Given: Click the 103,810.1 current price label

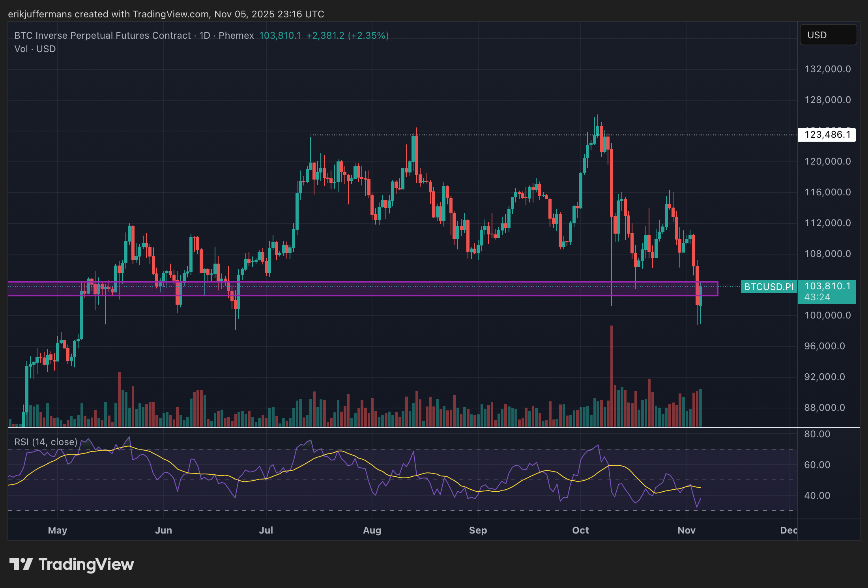Looking at the screenshot, I should tap(827, 286).
